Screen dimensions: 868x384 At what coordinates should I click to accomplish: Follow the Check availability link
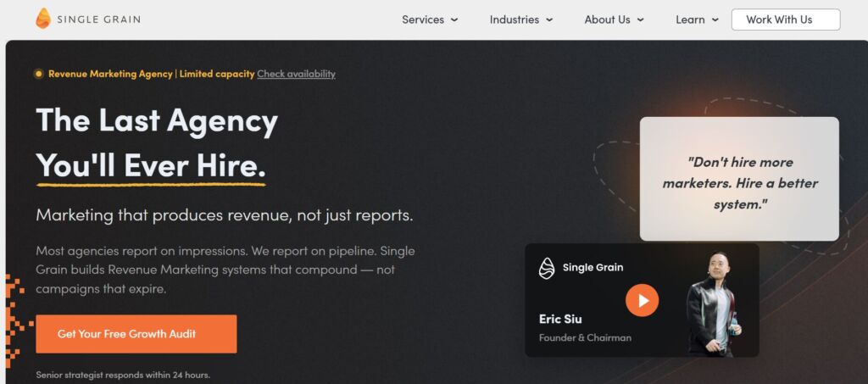click(296, 74)
